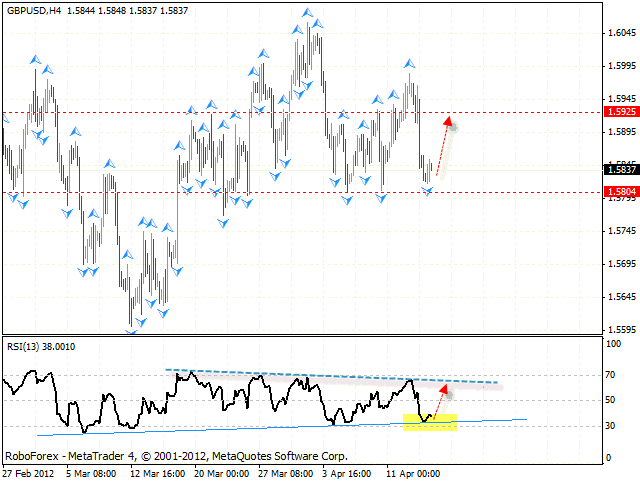Screen dimensions: 640x481
Task: Click the fractal arrow above the highest candle
Action: pos(307,14)
